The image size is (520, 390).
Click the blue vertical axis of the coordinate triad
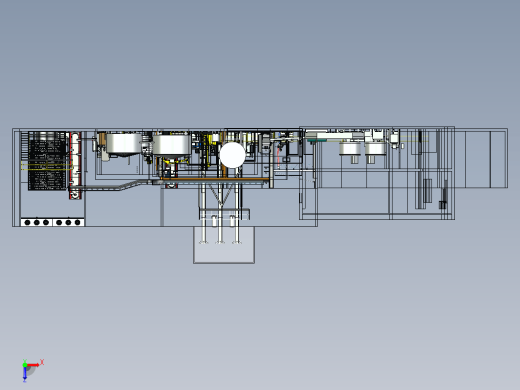point(25,373)
